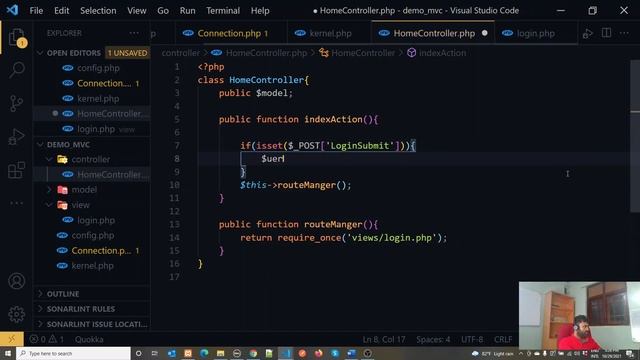
Task: Open the Source Control view
Action: (x=17, y=103)
